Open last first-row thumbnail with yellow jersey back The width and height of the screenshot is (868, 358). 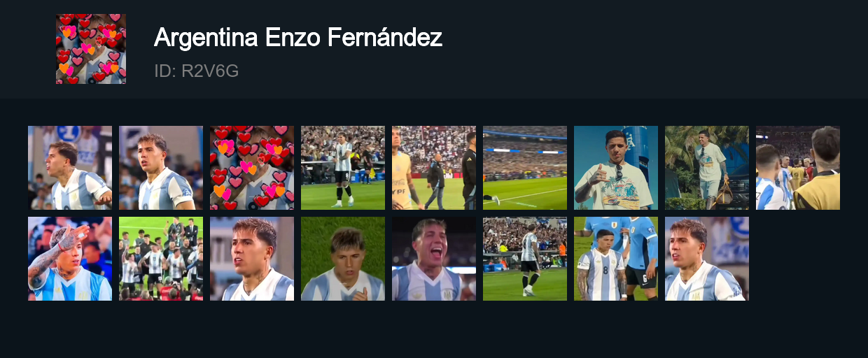pyautogui.click(x=798, y=168)
